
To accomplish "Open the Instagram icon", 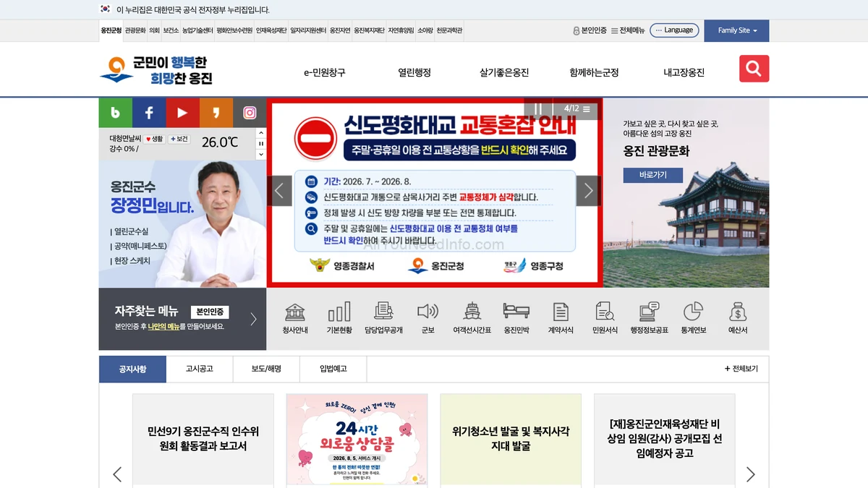I will click(250, 112).
